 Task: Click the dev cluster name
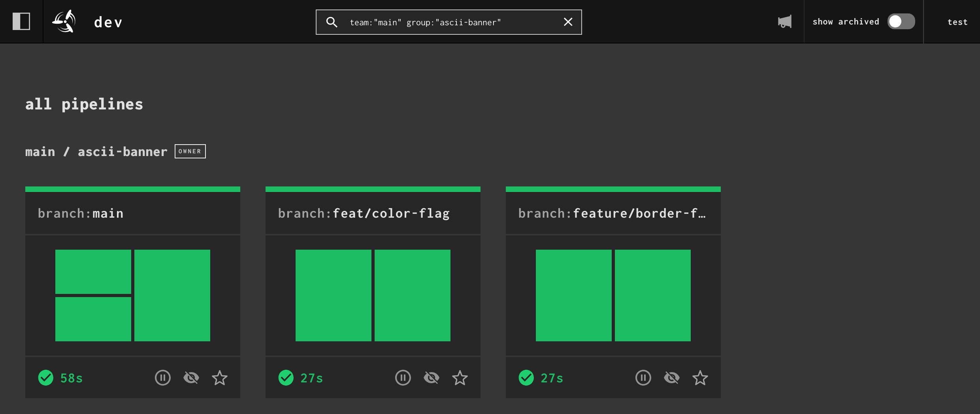(108, 22)
